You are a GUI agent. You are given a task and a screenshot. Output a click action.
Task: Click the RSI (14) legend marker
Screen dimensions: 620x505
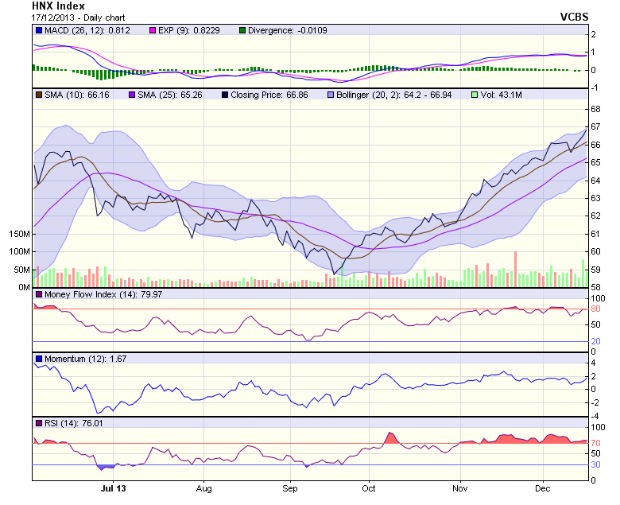pos(38,423)
